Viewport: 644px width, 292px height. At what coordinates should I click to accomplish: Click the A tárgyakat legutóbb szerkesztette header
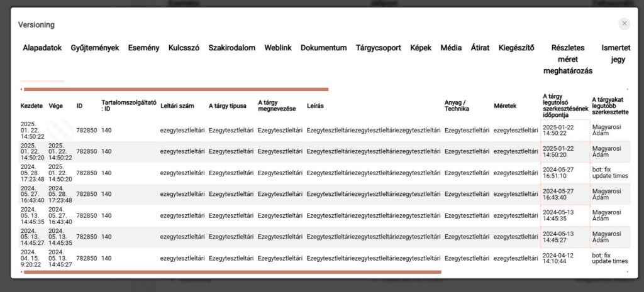[611, 105]
